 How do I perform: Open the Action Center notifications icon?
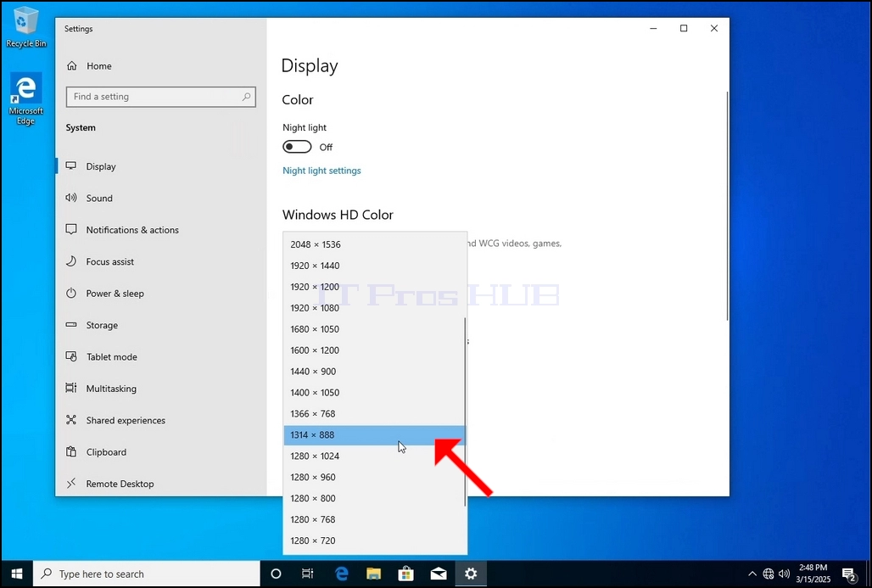[x=849, y=574]
